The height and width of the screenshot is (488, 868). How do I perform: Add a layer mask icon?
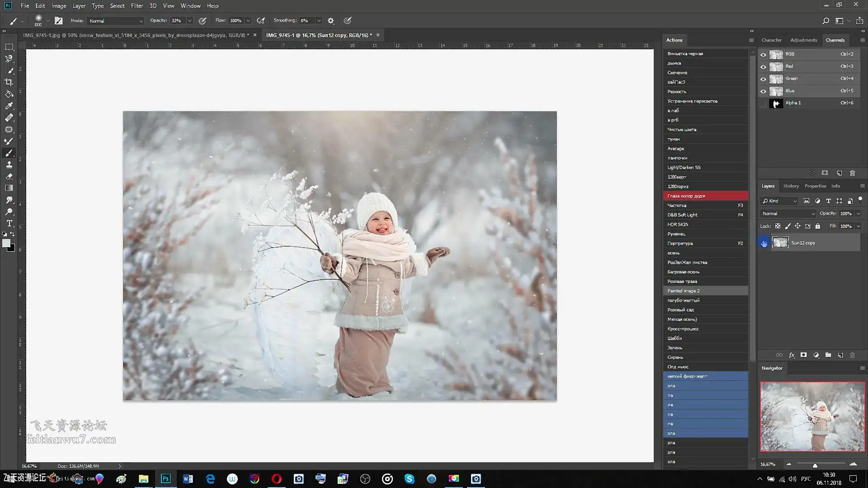tap(803, 355)
